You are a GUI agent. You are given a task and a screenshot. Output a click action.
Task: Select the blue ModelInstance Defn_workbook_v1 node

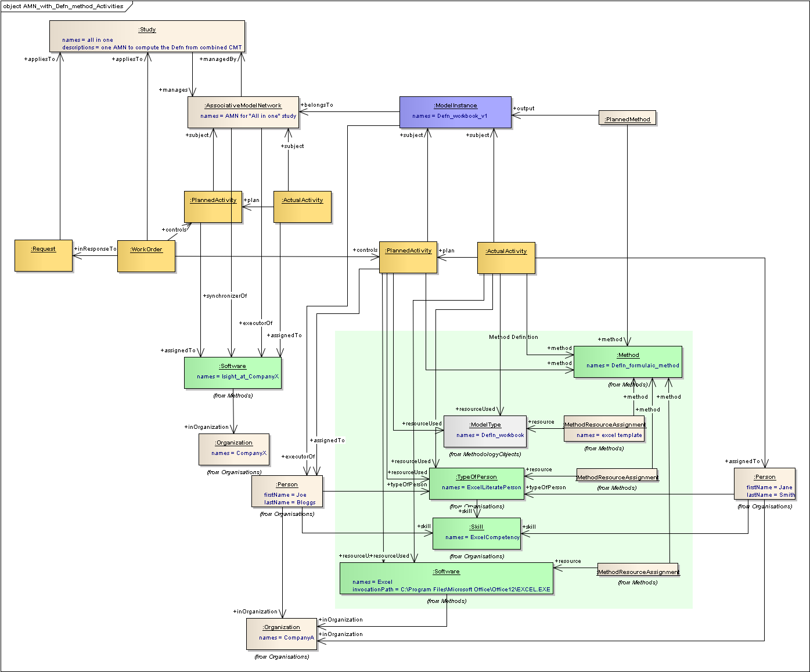coord(455,111)
